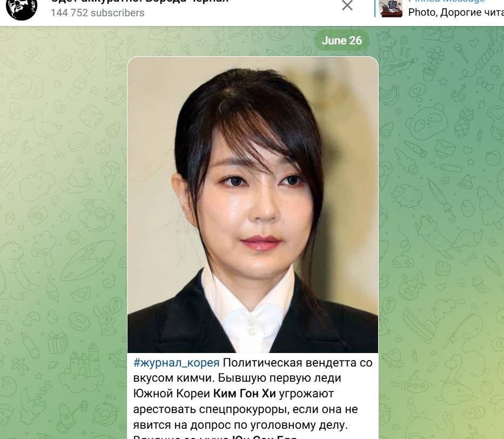This screenshot has height=439, width=504.
Task: Click the patterned chat background left of post
Action: 64,225
